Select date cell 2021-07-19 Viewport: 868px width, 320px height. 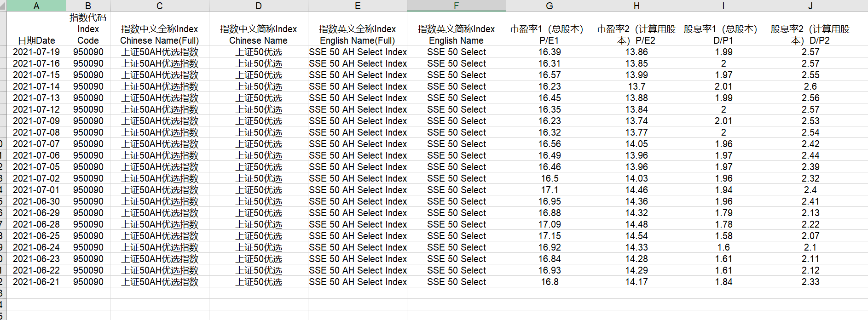[x=36, y=52]
